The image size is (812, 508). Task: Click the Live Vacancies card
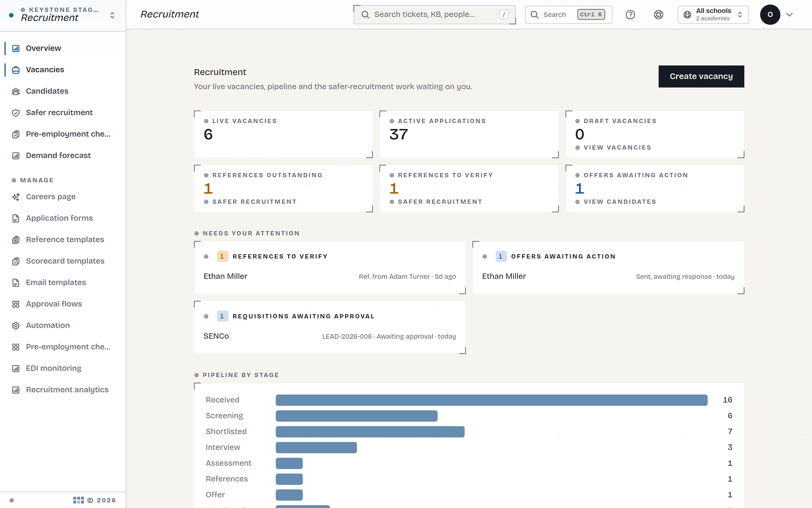(283, 134)
